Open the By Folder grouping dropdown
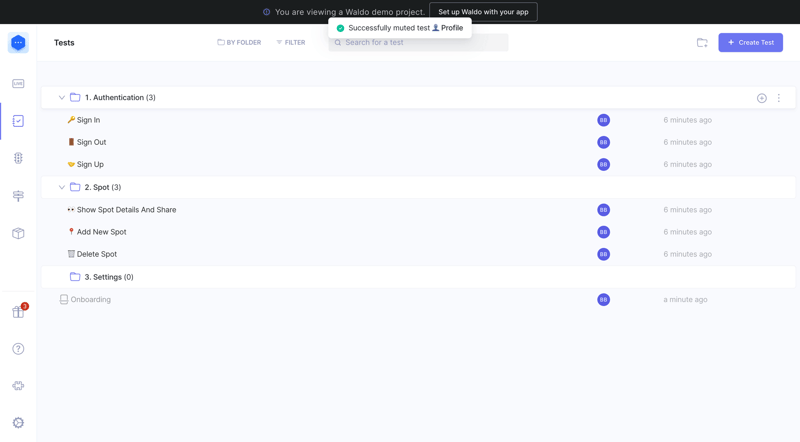800x442 pixels. [239, 42]
